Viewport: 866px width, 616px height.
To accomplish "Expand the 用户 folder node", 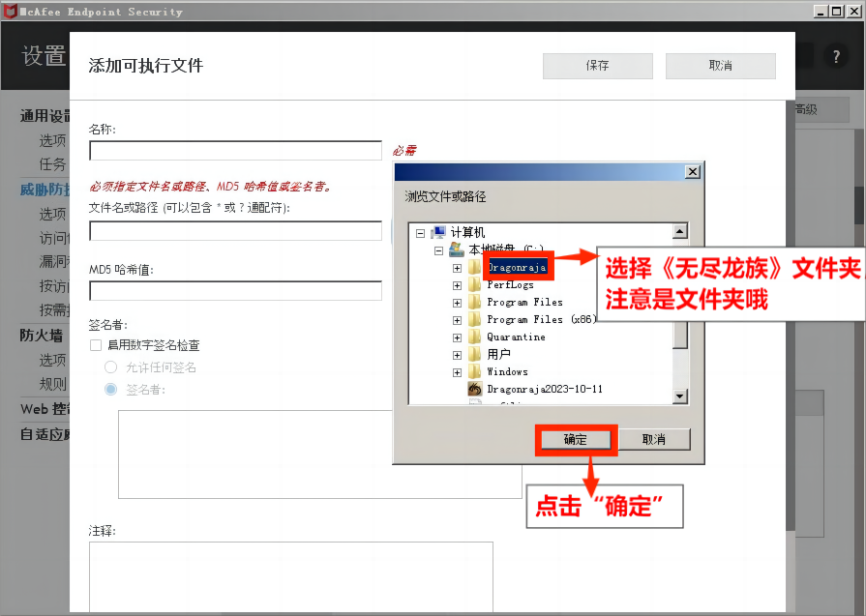I will 457,355.
